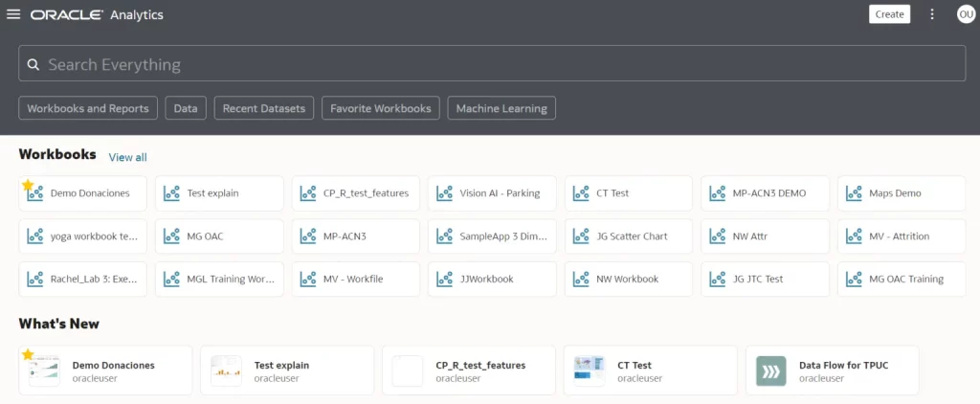Click the vertical three-dot page menu

(932, 14)
